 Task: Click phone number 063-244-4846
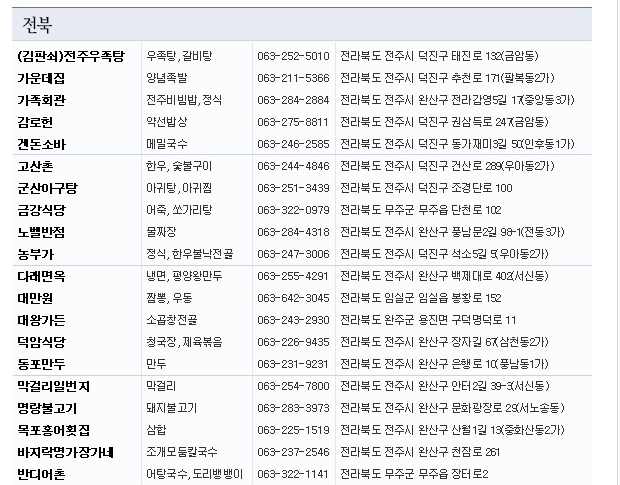pyautogui.click(x=293, y=166)
